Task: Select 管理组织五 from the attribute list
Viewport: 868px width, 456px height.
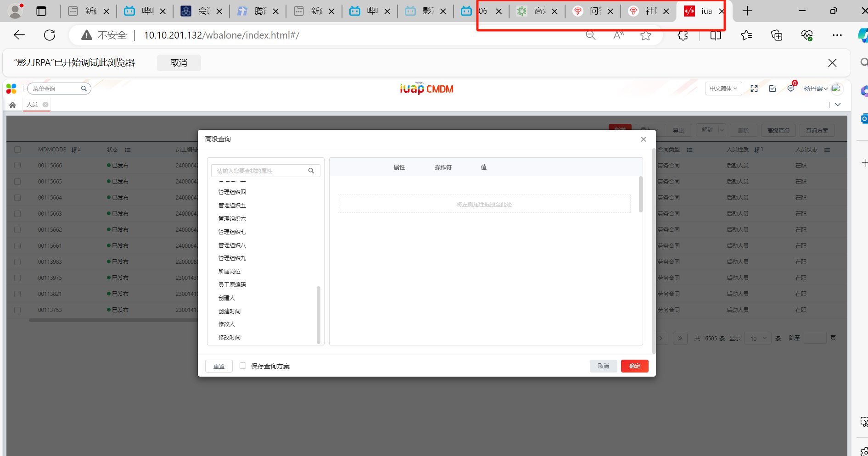Action: (x=232, y=206)
